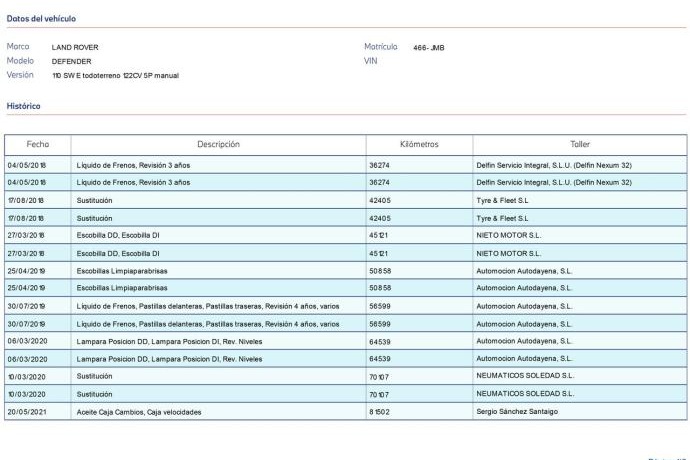The height and width of the screenshot is (460, 690).
Task: Select the 20/05/2021 date cell
Action: 26,412
